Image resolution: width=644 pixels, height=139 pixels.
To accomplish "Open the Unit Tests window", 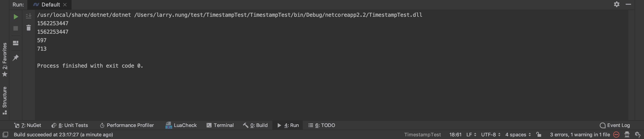I will pos(70,125).
